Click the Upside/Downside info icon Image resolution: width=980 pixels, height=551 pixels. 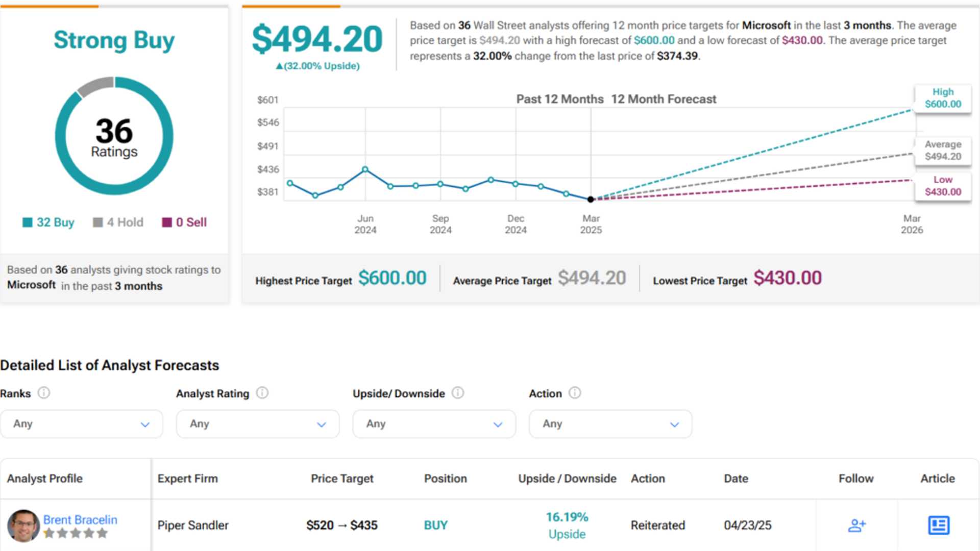[x=459, y=393]
